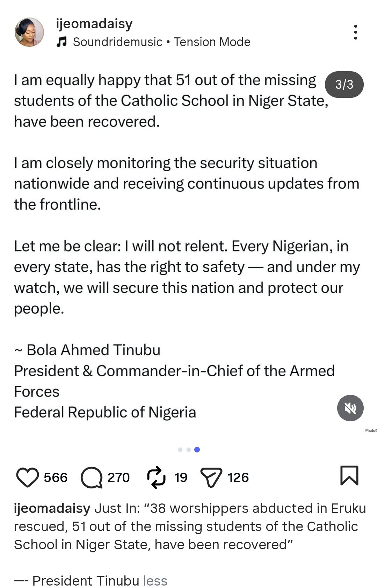Collapse the caption by tapping "less"

155,581
